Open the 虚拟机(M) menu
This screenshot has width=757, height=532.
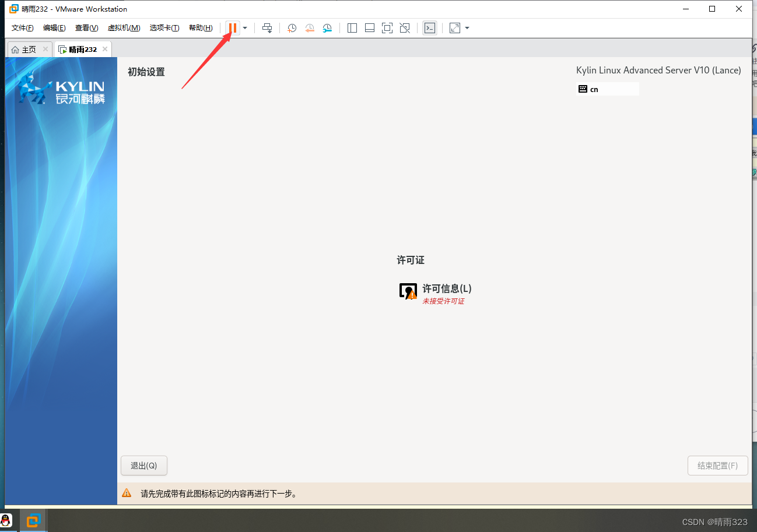pyautogui.click(x=124, y=28)
